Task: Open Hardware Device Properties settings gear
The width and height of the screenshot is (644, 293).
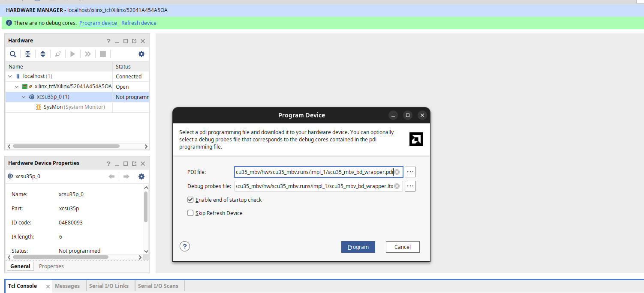Action: click(x=141, y=176)
